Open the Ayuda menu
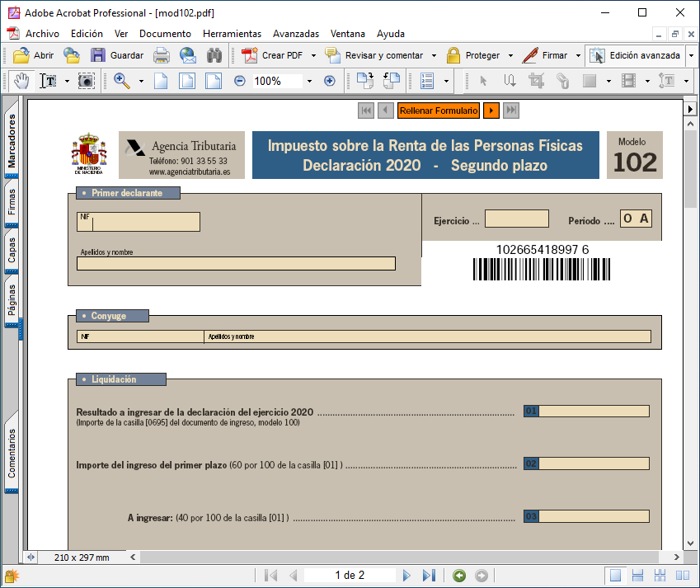The image size is (700, 588). (390, 34)
